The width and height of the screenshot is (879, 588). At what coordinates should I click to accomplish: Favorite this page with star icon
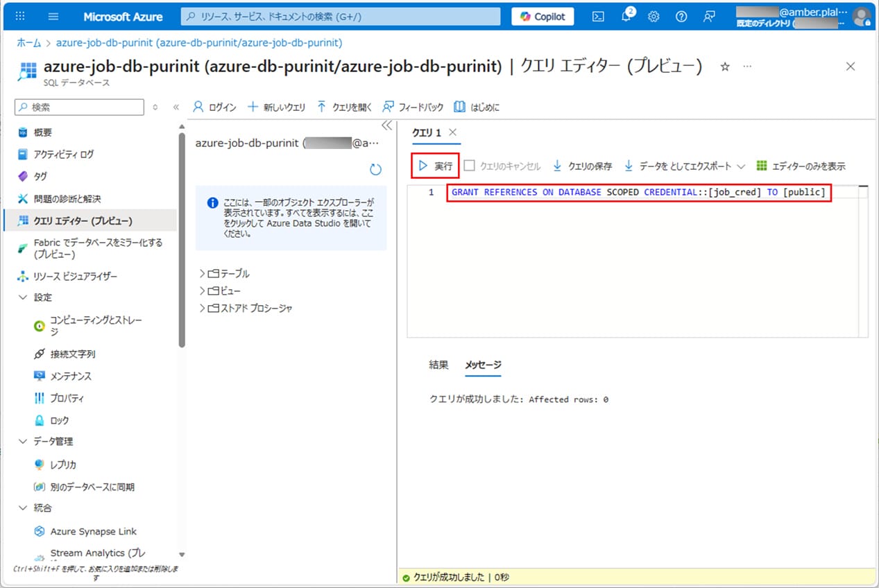(x=725, y=67)
